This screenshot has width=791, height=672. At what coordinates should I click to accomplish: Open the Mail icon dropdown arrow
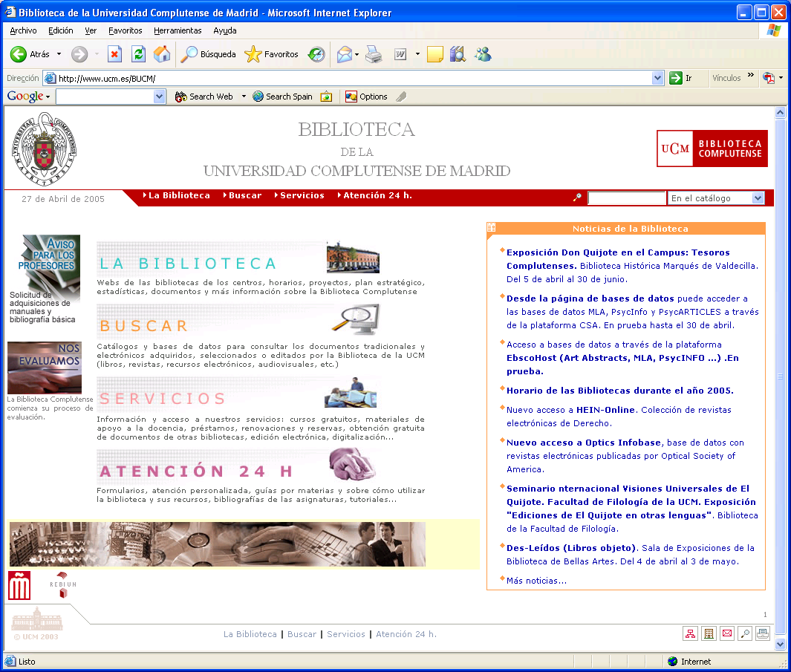coord(357,54)
